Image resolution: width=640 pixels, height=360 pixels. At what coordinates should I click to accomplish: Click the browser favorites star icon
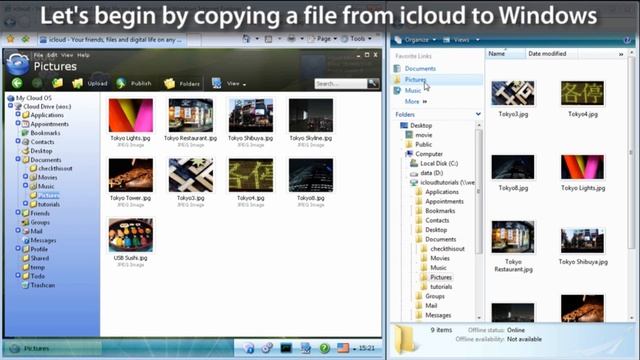(11, 39)
